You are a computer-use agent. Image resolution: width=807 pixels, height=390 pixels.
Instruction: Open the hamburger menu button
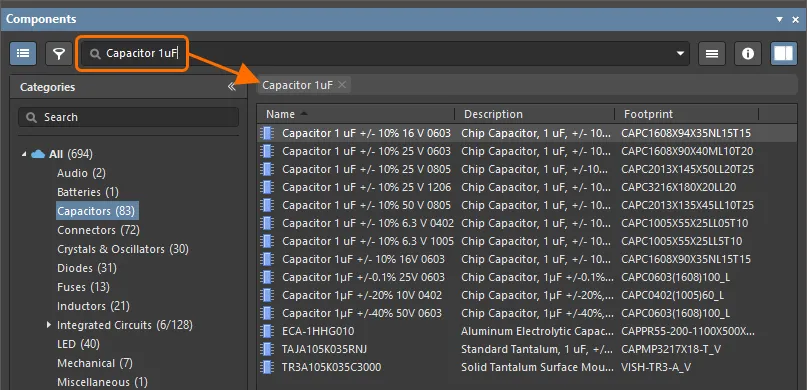712,54
